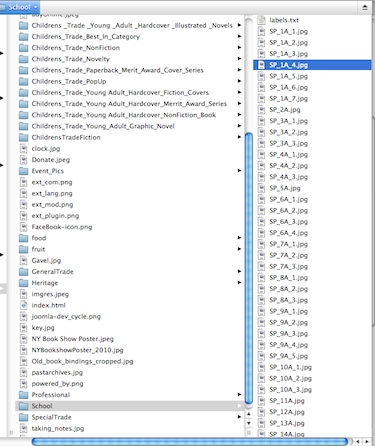375x446 pixels.
Task: Click the folder icon next to Childrens_Trade_PopUp
Action: (24, 81)
